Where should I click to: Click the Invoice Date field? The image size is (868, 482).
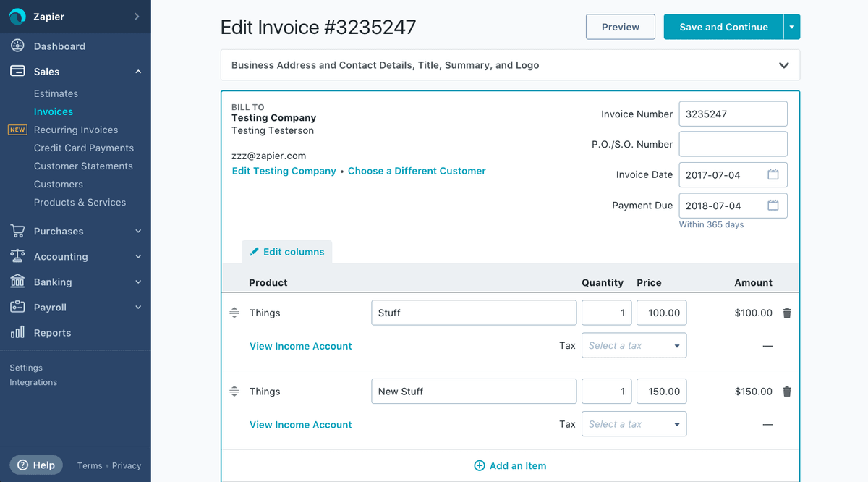pos(733,174)
